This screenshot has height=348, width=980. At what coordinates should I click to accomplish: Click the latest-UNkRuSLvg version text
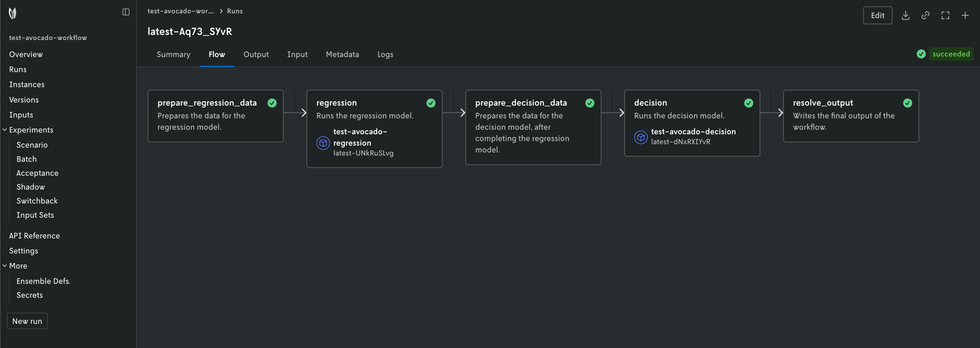click(x=363, y=153)
